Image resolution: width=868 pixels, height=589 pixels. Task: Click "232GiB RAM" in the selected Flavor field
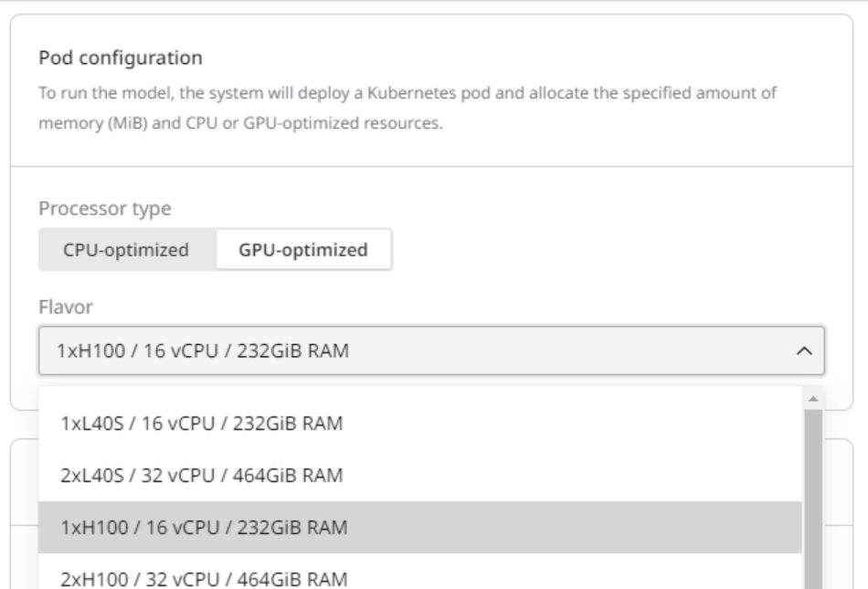point(307,351)
